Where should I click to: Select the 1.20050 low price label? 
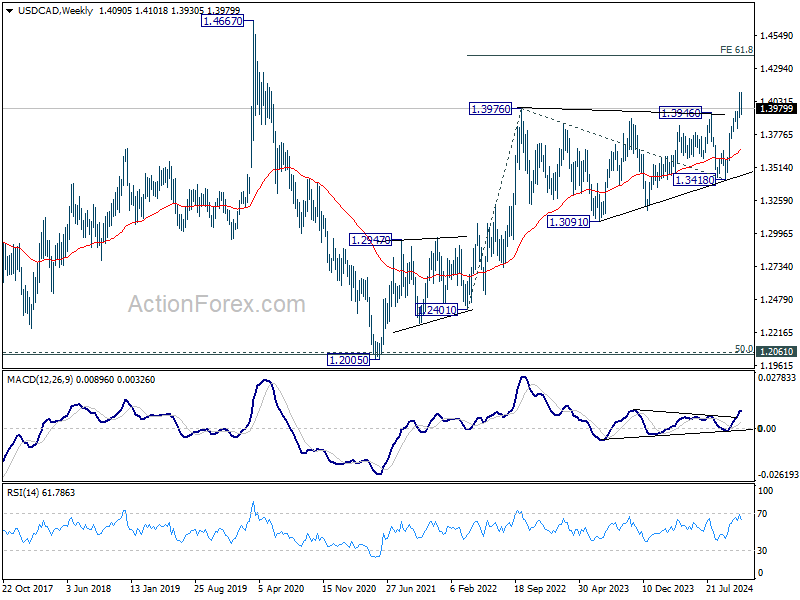348,360
